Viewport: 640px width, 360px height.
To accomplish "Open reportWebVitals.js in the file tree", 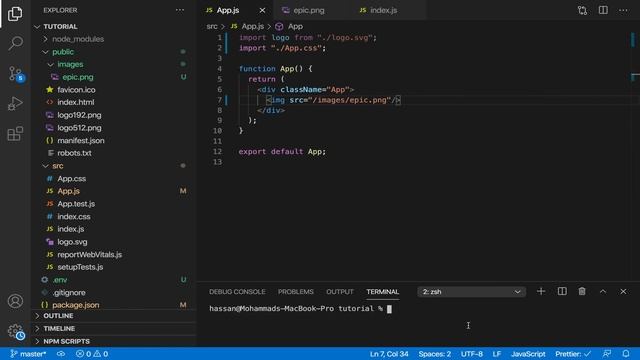I will [113, 254].
